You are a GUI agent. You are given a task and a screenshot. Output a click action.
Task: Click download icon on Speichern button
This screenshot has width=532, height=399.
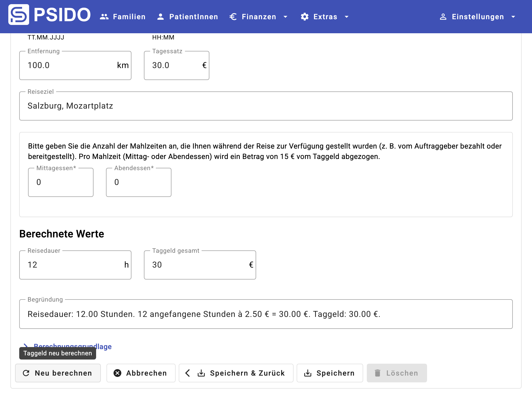pos(308,373)
